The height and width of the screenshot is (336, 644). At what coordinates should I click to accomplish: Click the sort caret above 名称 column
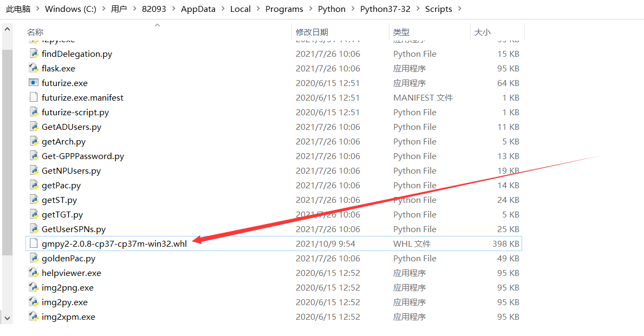(157, 24)
